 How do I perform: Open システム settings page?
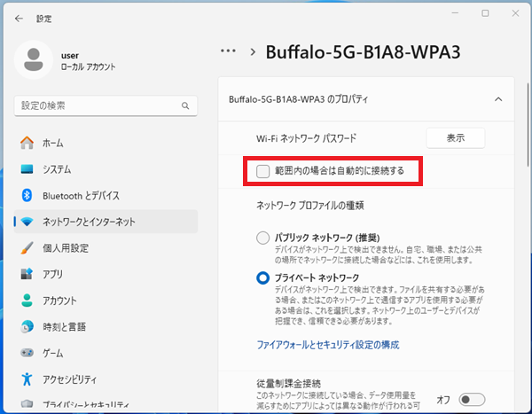106,169
